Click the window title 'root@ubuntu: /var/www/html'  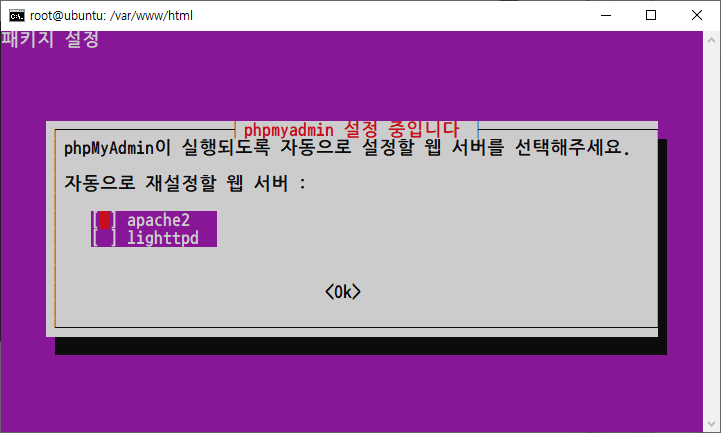[x=111, y=16]
